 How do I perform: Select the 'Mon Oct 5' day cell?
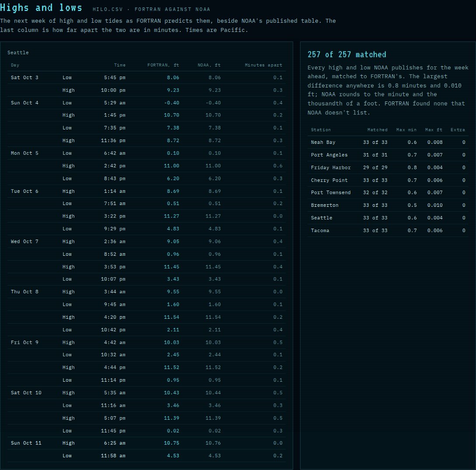tap(24, 153)
